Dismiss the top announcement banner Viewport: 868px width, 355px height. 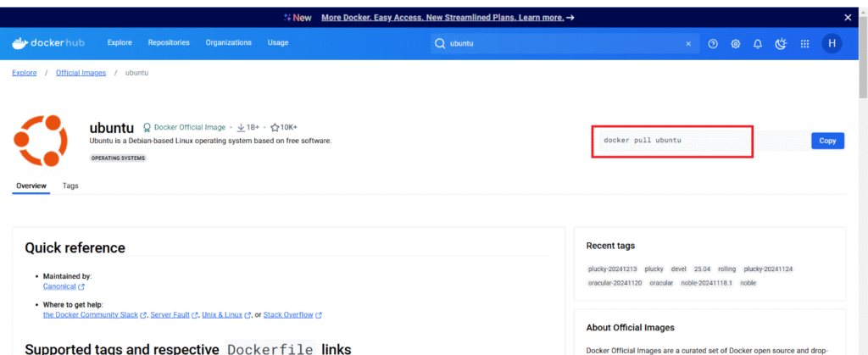[x=848, y=17]
